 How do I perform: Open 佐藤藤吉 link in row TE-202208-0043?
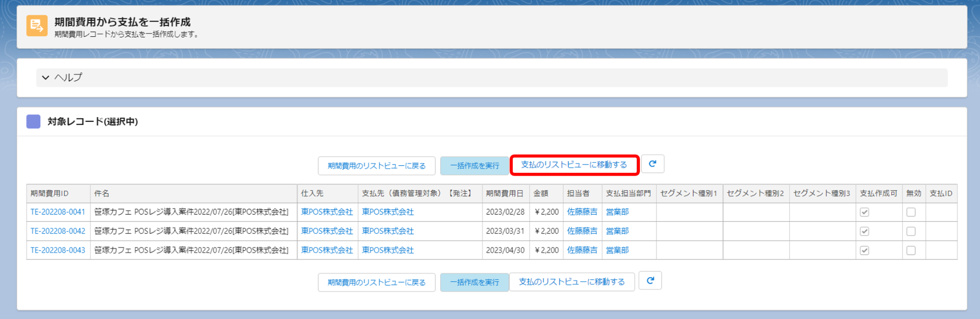point(582,250)
